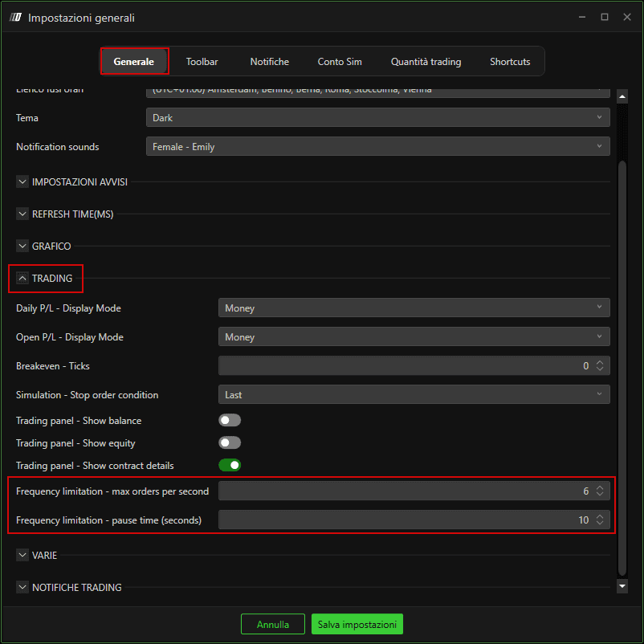Click the Annulla button
Viewport: 644px width, 644px height.
pyautogui.click(x=273, y=624)
